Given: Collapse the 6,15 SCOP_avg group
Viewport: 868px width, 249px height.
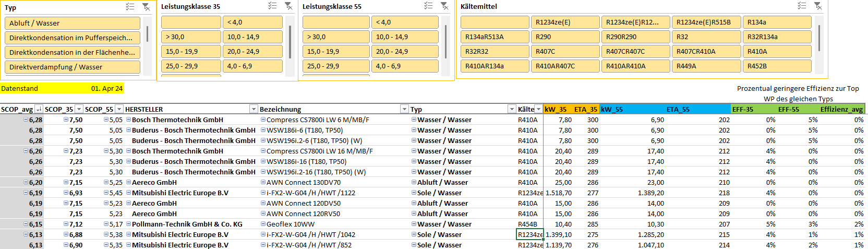Looking at the screenshot, I should [26, 224].
